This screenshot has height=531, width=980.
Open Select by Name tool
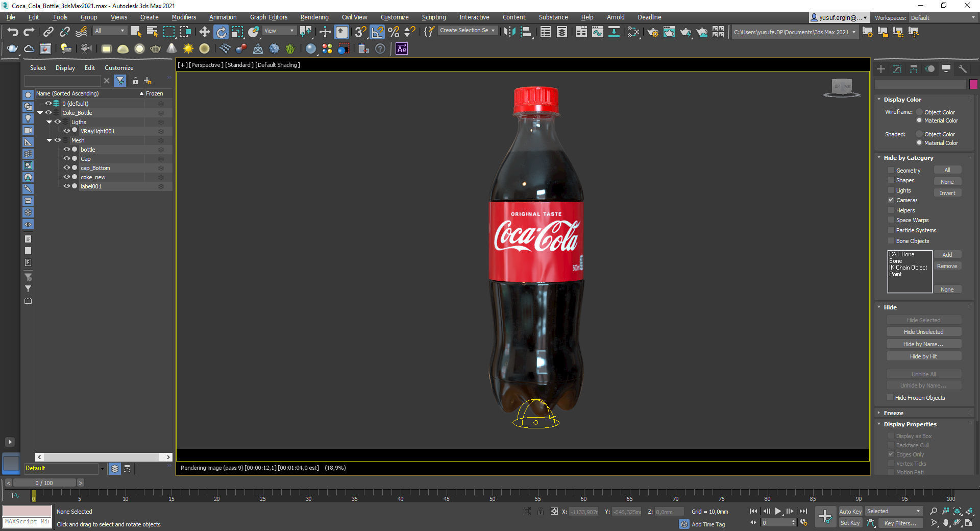pos(152,32)
